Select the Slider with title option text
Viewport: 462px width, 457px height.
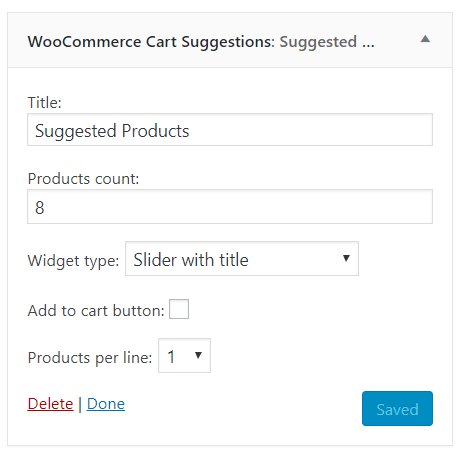point(191,260)
